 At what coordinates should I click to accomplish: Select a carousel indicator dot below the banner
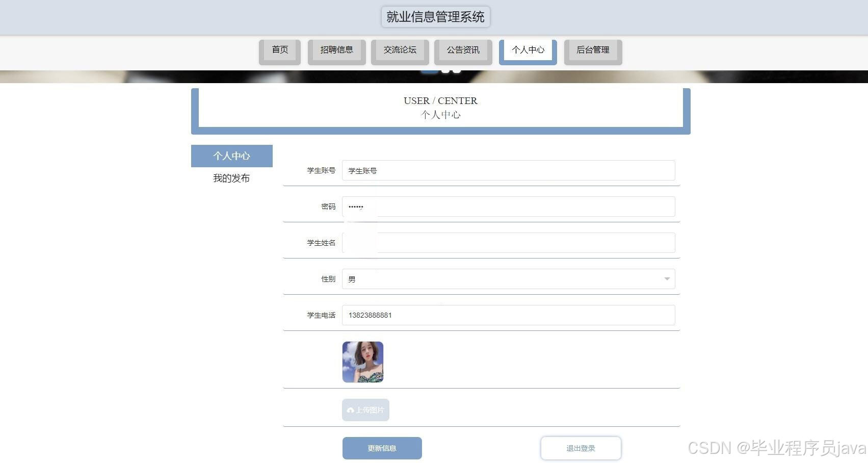tap(446, 70)
